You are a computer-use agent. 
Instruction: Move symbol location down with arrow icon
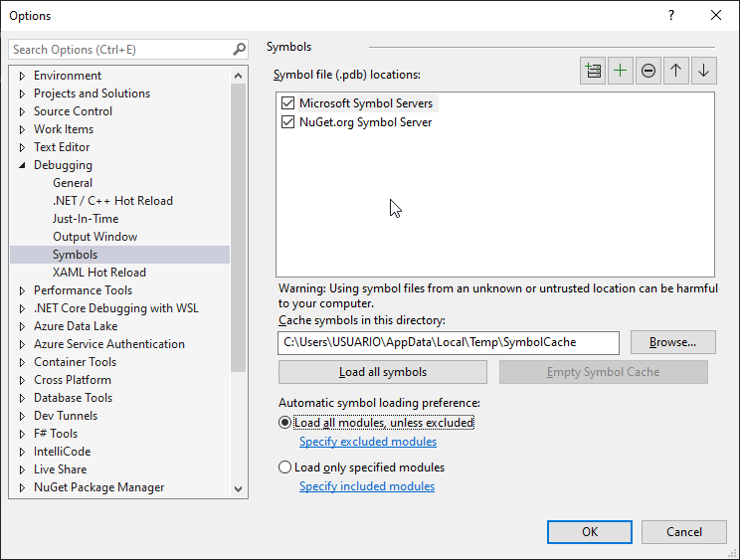[703, 71]
